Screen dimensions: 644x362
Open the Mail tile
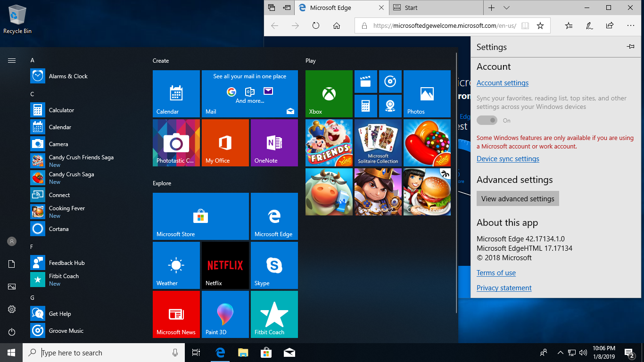250,94
